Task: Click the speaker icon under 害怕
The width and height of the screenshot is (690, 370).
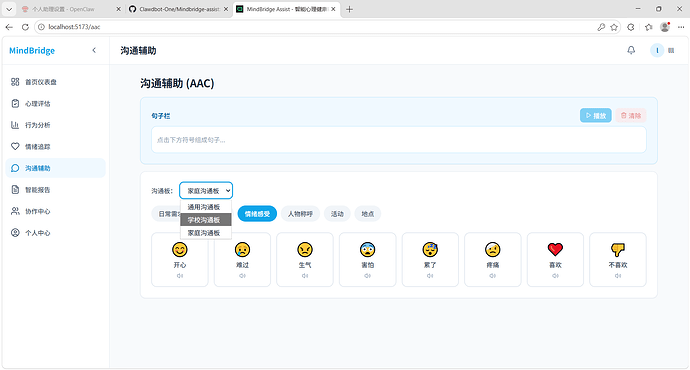Action: 367,276
